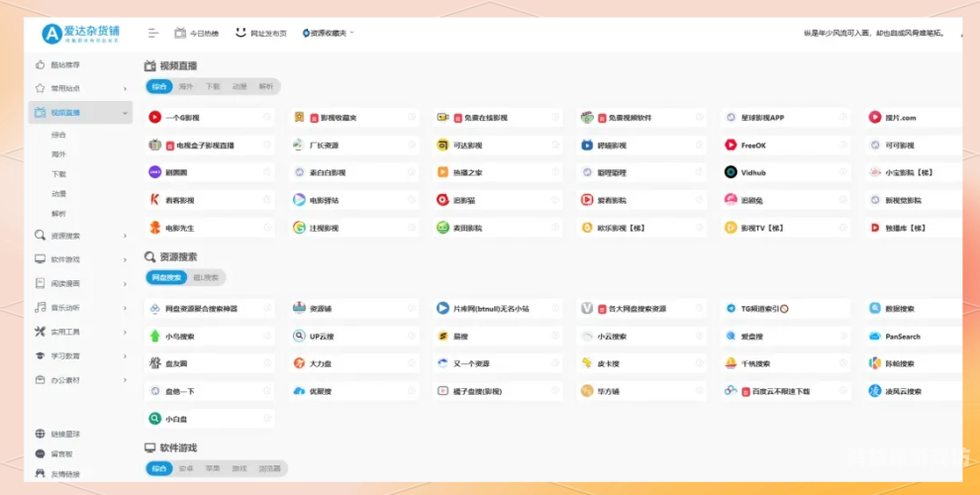Expand the 办公素材 sidebar chevron
The height and width of the screenshot is (495, 980).
coord(125,380)
